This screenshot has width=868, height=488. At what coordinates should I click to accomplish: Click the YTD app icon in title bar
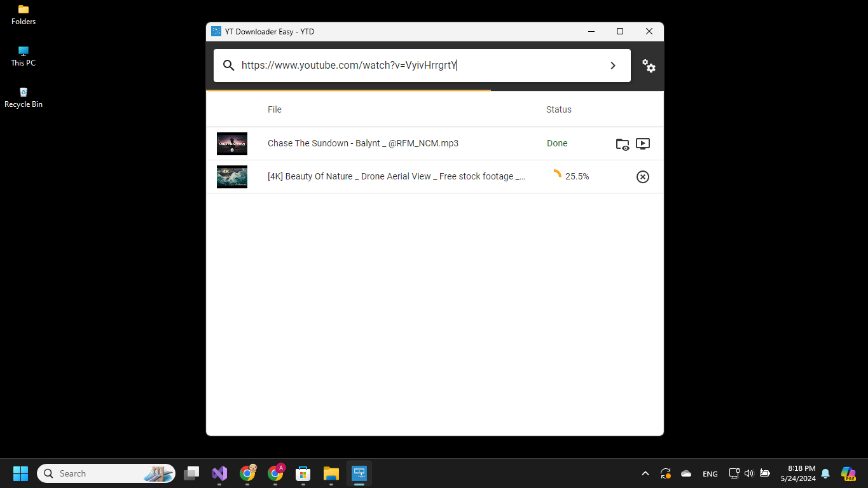216,31
